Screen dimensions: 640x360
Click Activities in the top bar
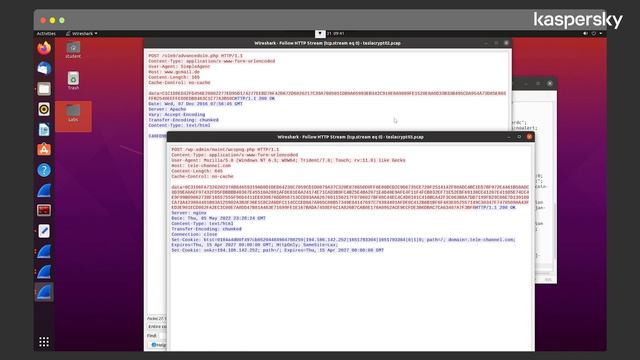(46, 33)
